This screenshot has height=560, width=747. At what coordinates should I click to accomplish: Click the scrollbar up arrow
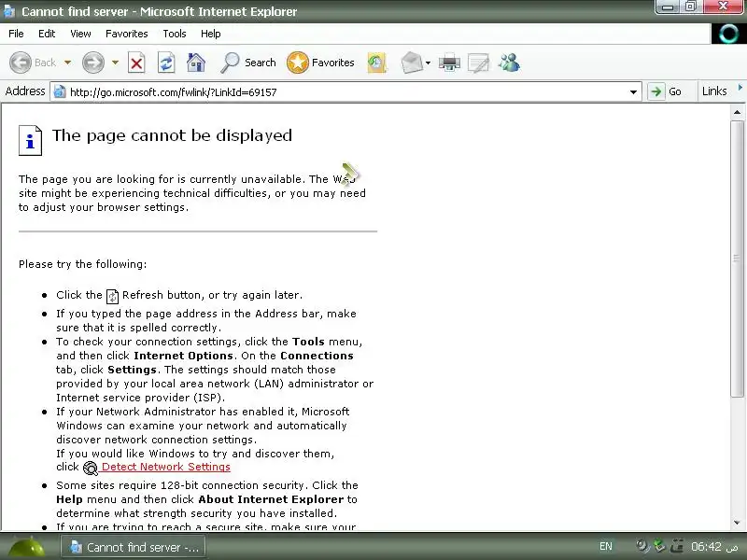tap(737, 112)
